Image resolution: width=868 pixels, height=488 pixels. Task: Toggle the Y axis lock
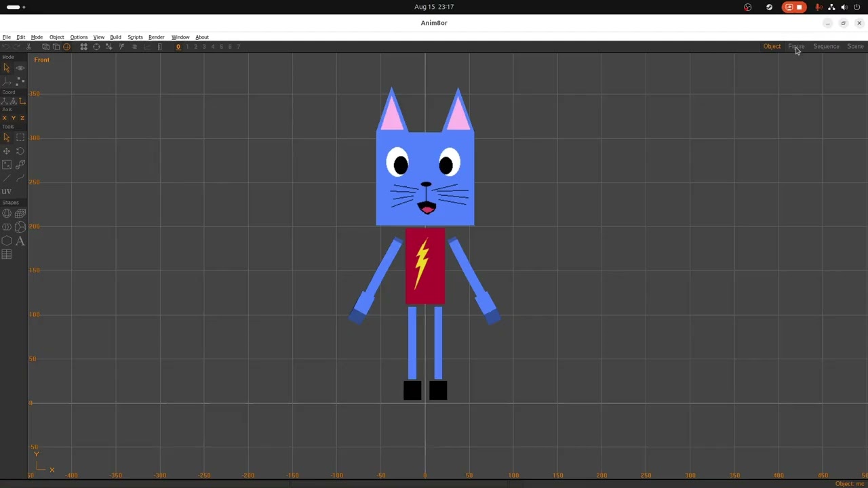[x=13, y=118]
